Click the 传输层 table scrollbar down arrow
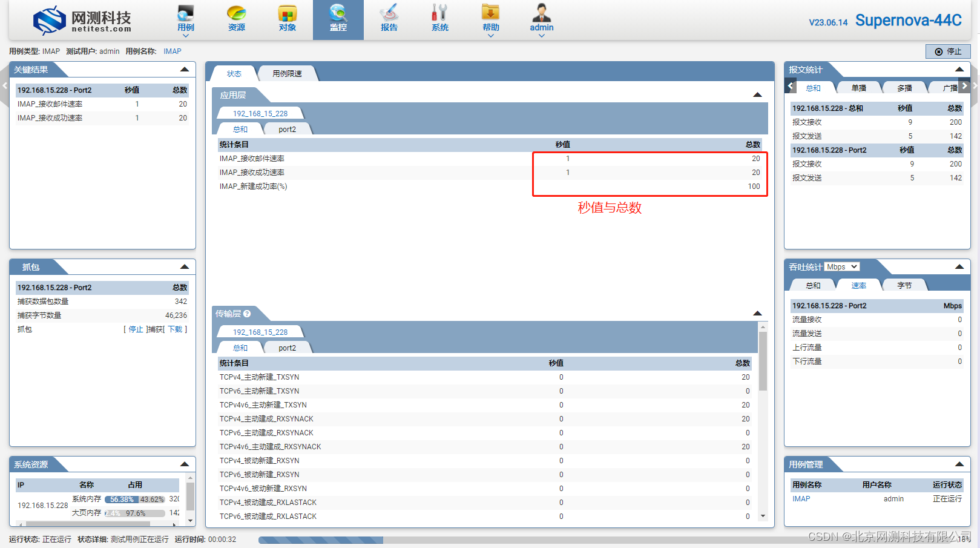980x548 pixels. [x=763, y=516]
